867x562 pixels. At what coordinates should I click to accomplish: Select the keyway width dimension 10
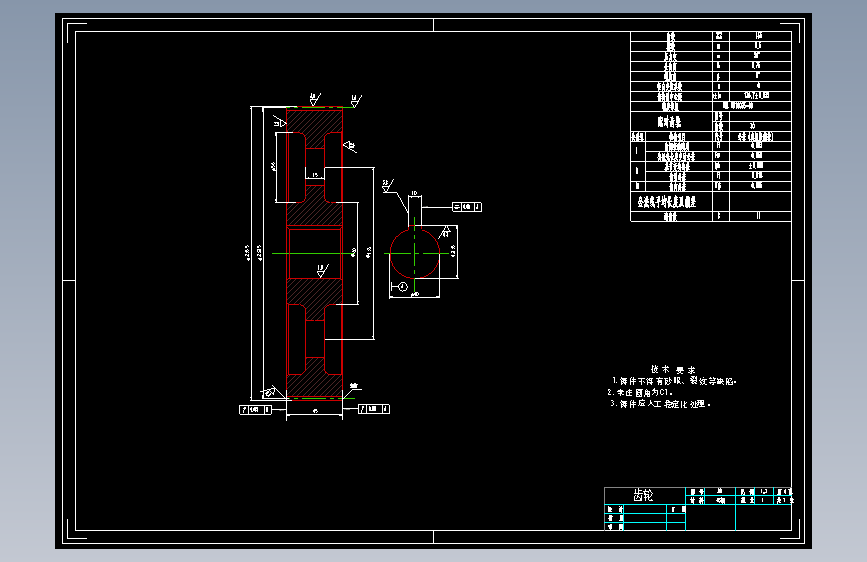tap(414, 194)
